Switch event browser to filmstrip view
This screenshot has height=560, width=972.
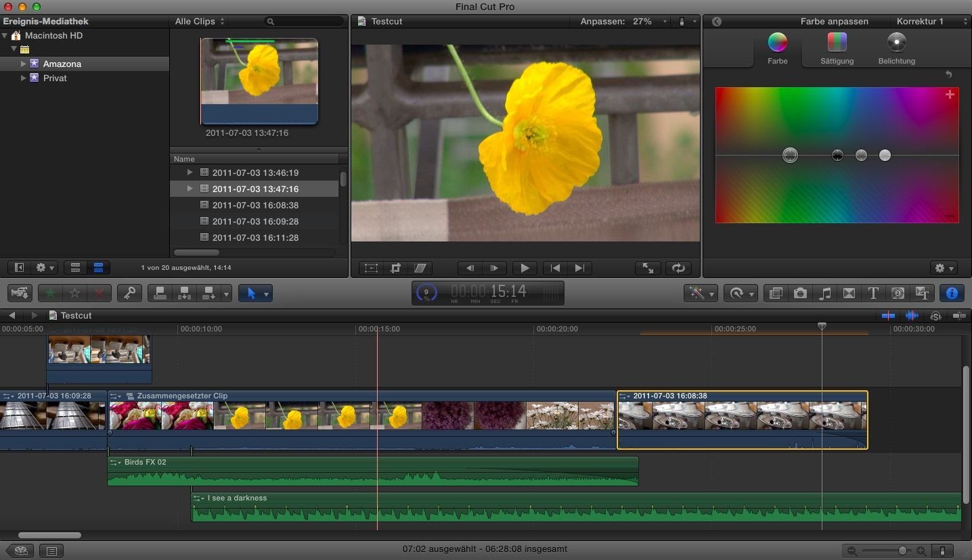[75, 267]
